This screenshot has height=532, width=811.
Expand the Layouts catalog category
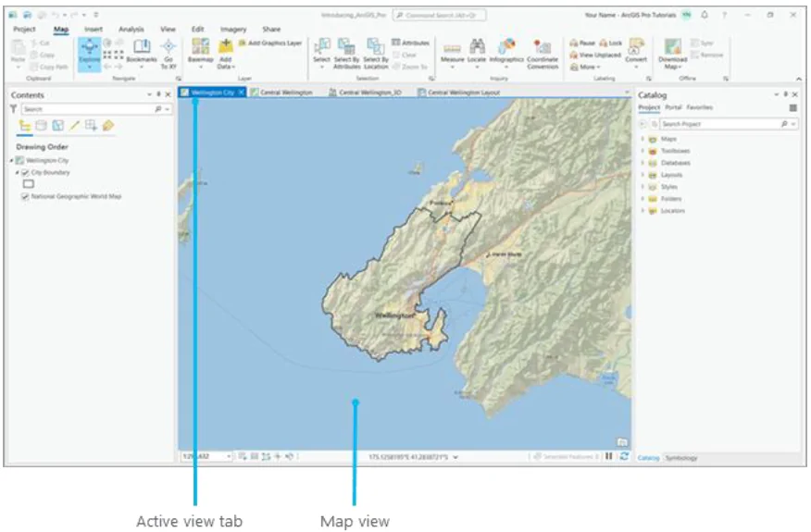[643, 175]
